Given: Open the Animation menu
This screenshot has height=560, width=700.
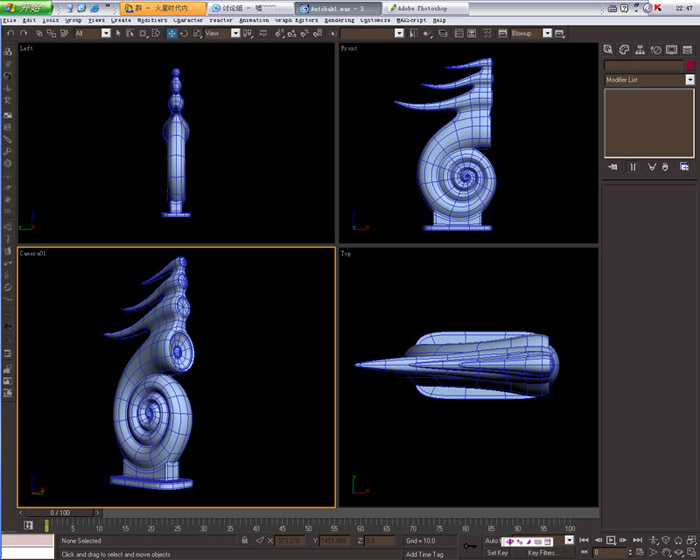Looking at the screenshot, I should pyautogui.click(x=254, y=20).
